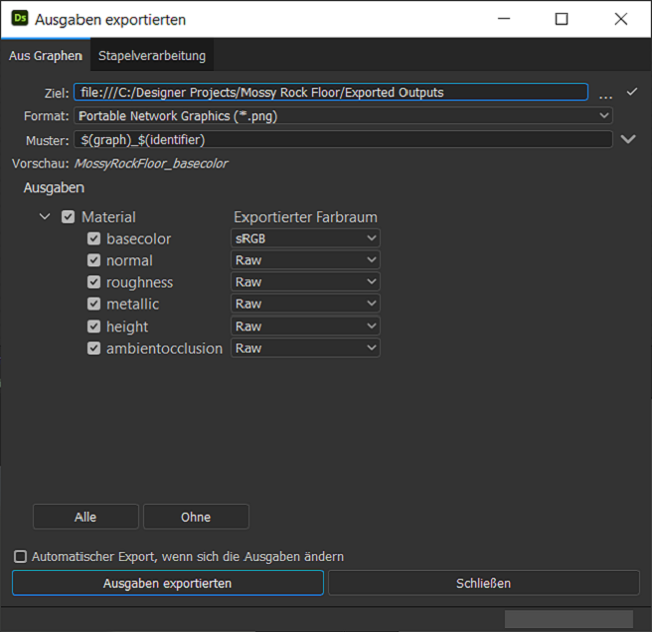Enable automatic export when outputs change
This screenshot has width=652, height=632.
point(20,557)
